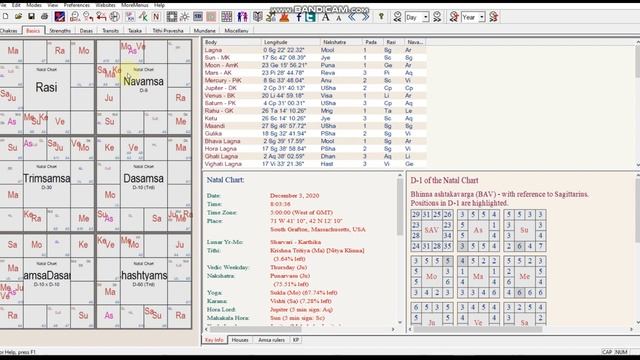Image resolution: width=640 pixels, height=360 pixels.
Task: Click the Body column header
Action: tap(232, 42)
